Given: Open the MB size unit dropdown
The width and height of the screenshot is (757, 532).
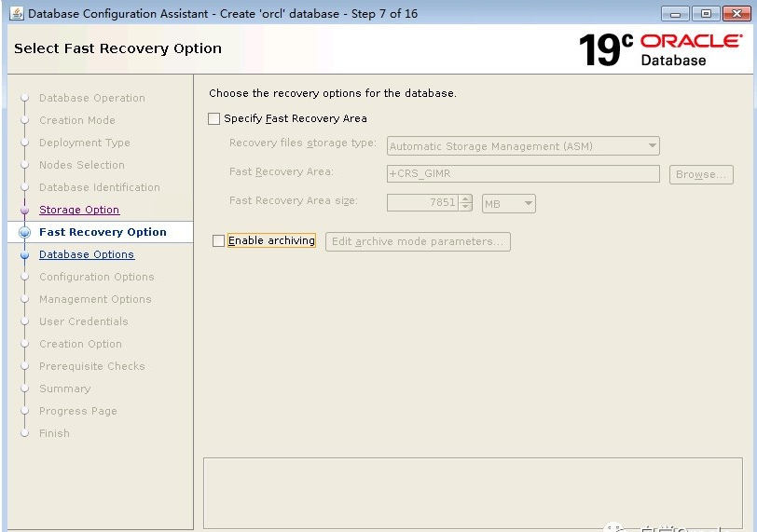Looking at the screenshot, I should 508,203.
